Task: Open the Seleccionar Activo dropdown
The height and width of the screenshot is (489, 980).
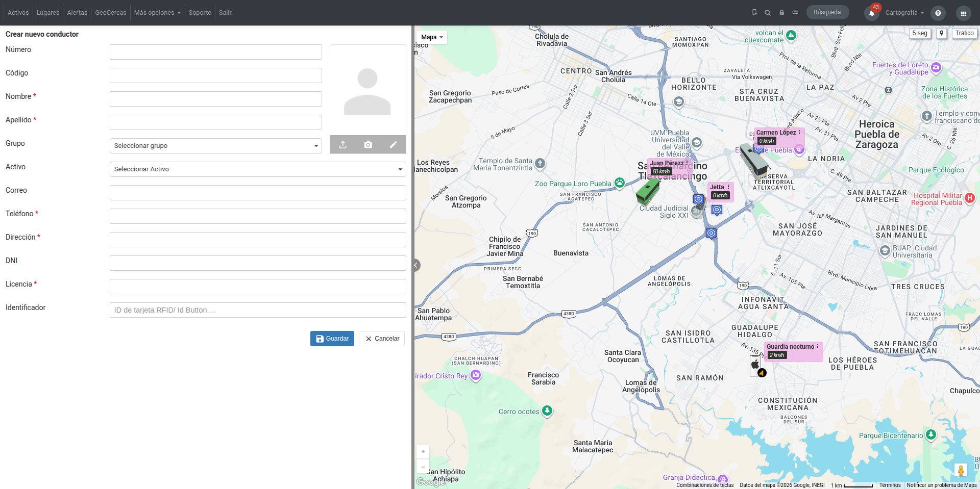Action: point(258,169)
